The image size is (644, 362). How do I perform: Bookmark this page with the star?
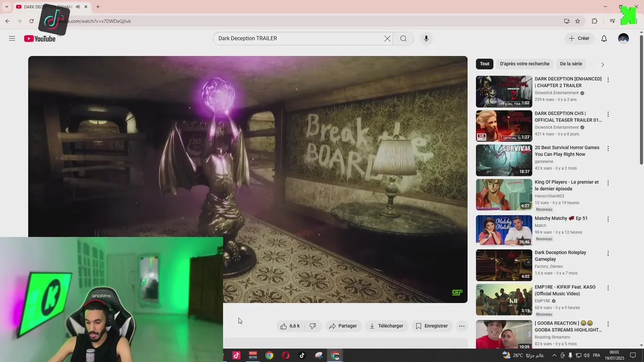tap(578, 21)
